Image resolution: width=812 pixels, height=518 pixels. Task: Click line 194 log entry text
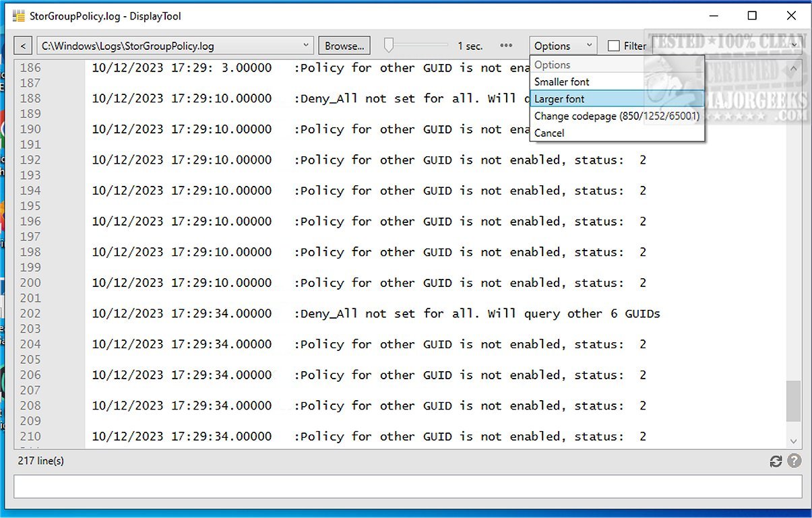(369, 191)
